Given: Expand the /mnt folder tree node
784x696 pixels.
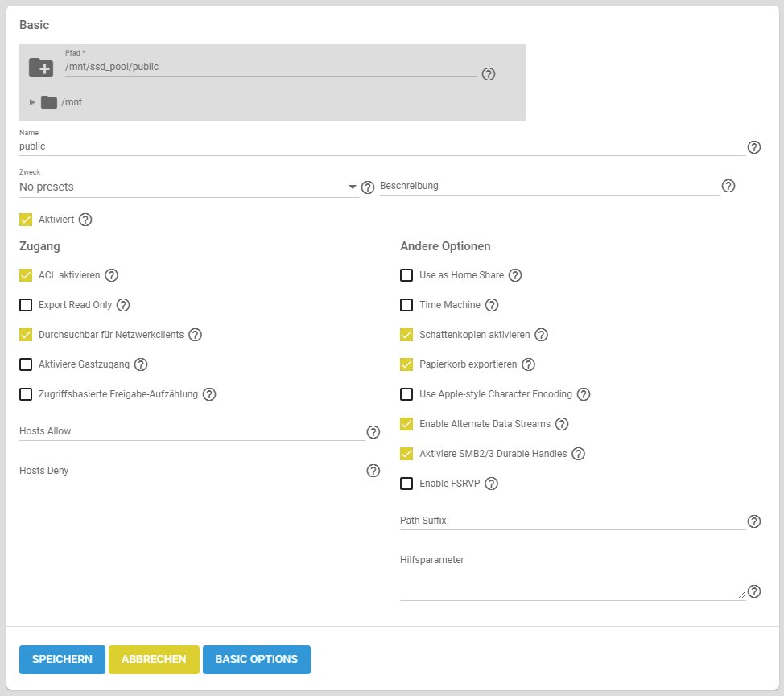Looking at the screenshot, I should click(33, 102).
